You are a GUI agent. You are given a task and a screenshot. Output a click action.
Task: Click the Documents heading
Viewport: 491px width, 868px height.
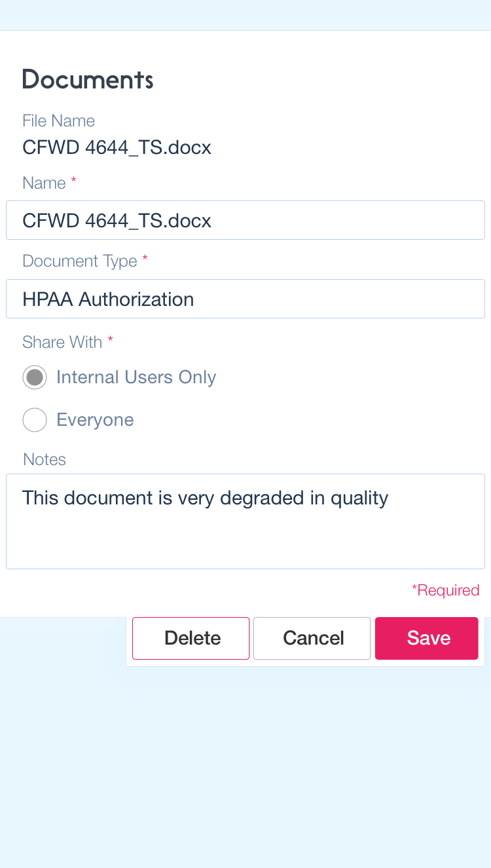[88, 79]
